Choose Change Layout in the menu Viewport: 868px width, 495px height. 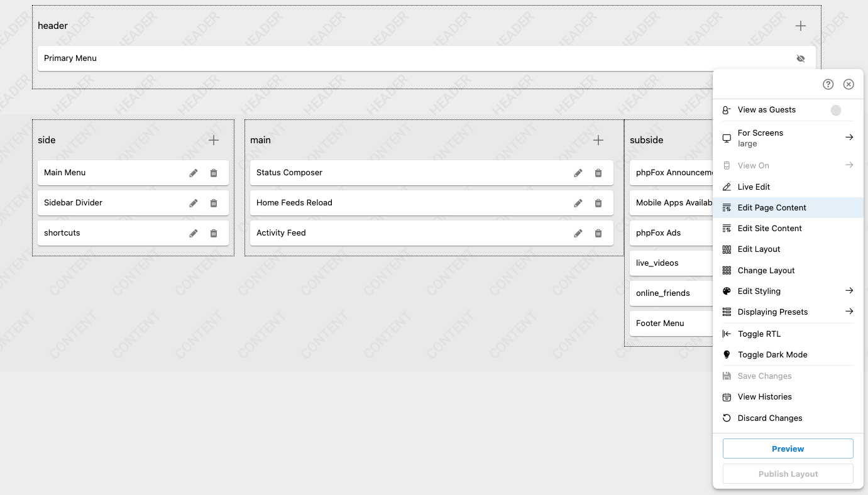pyautogui.click(x=764, y=270)
